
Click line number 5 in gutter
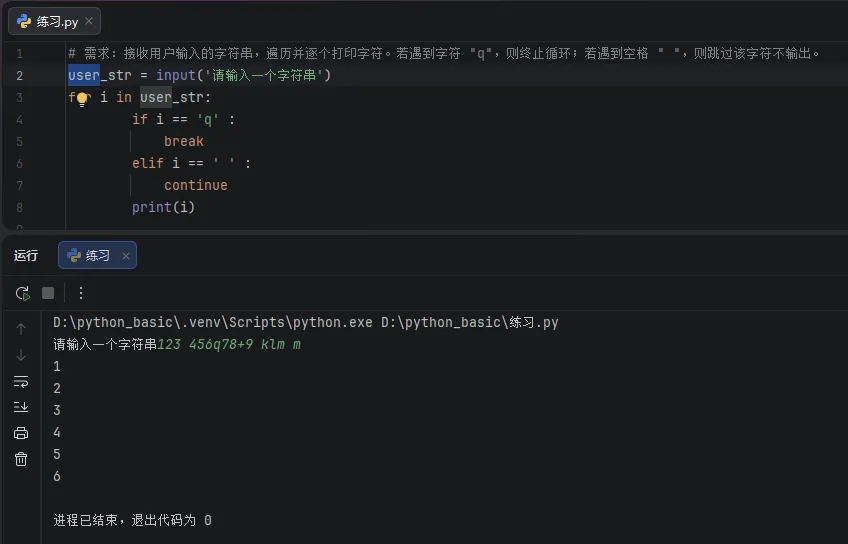(x=19, y=141)
